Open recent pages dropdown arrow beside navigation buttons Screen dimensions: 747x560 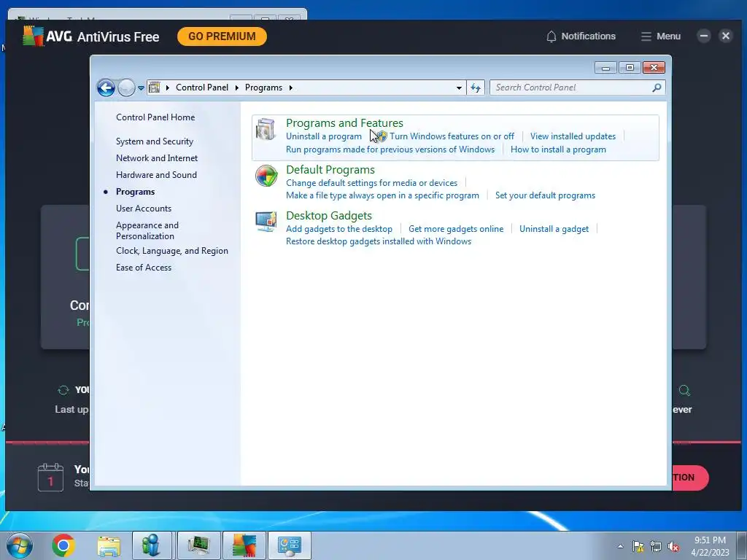(x=141, y=88)
